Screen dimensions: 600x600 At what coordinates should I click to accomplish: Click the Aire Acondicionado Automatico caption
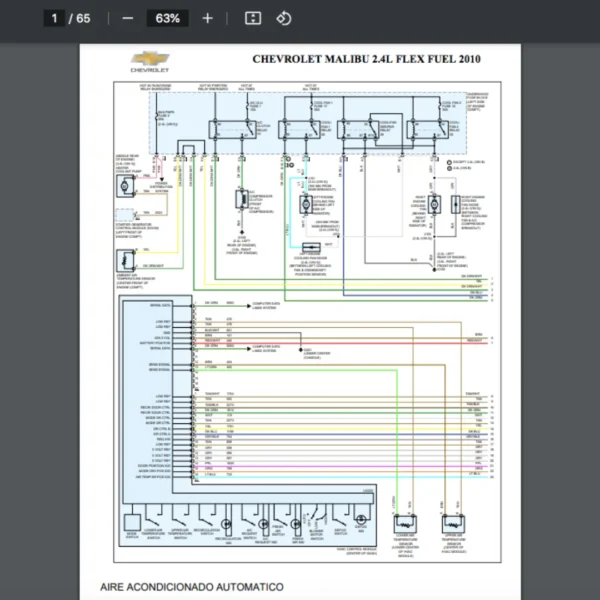(191, 586)
